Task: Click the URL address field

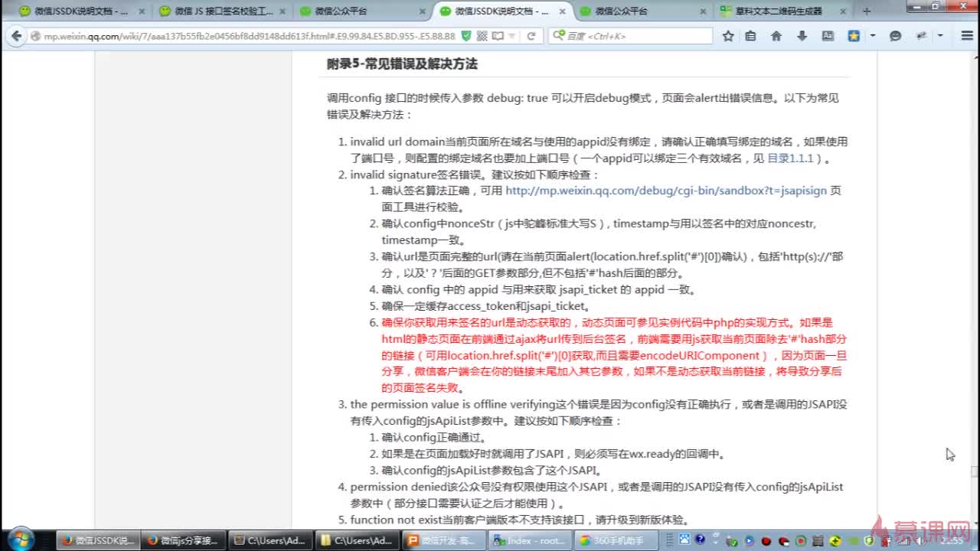Action: click(249, 36)
